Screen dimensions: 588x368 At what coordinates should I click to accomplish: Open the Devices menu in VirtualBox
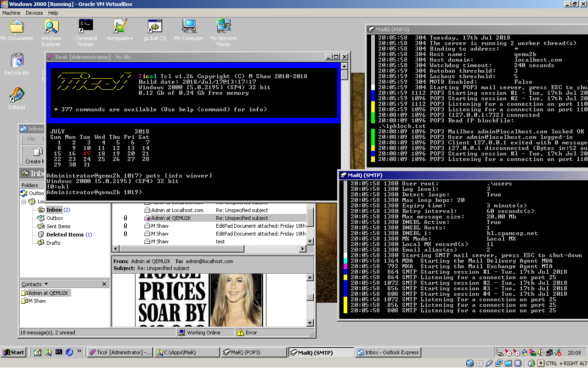[x=34, y=13]
